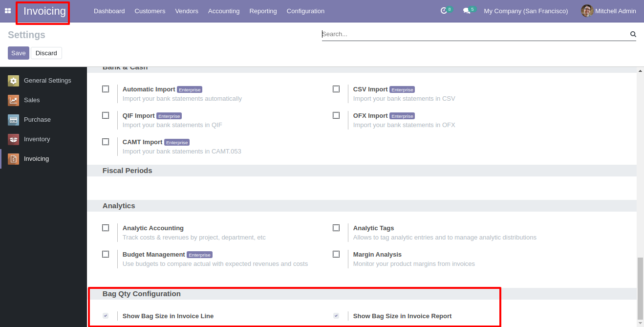644x327 pixels.
Task: Enable the Automatic Import checkbox
Action: click(x=106, y=89)
